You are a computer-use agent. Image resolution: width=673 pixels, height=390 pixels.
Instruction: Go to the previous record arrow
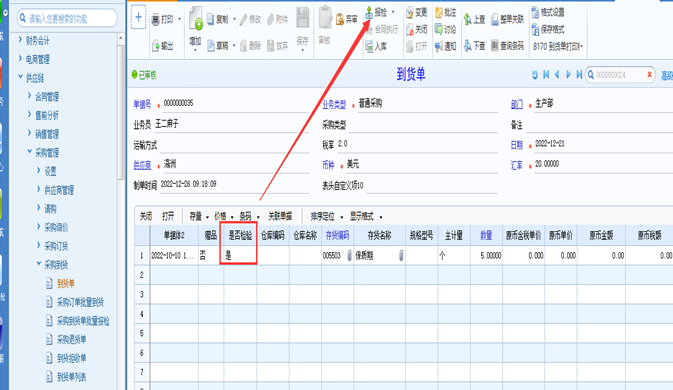click(x=557, y=75)
